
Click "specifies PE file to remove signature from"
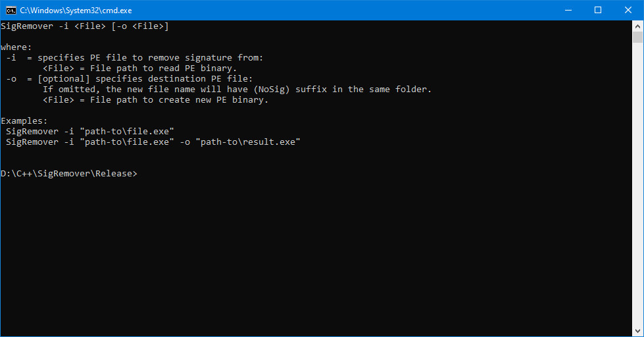pyautogui.click(x=150, y=58)
